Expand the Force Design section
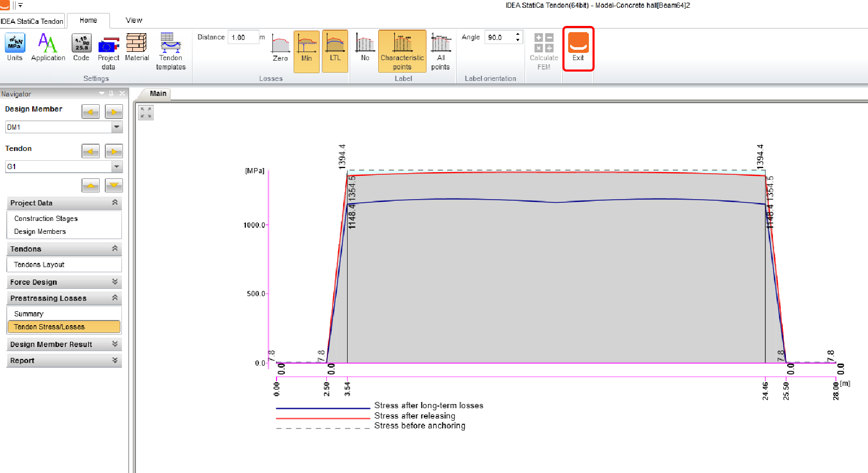The height and width of the screenshot is (473, 868). pos(64,282)
